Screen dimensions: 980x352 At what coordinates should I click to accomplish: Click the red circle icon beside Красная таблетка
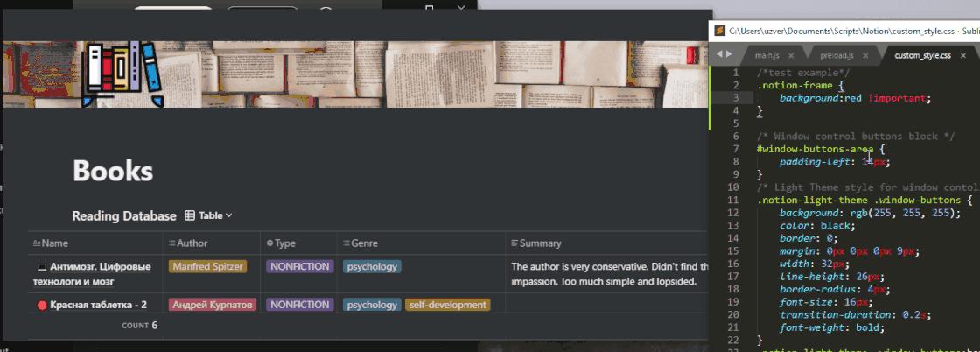point(43,306)
